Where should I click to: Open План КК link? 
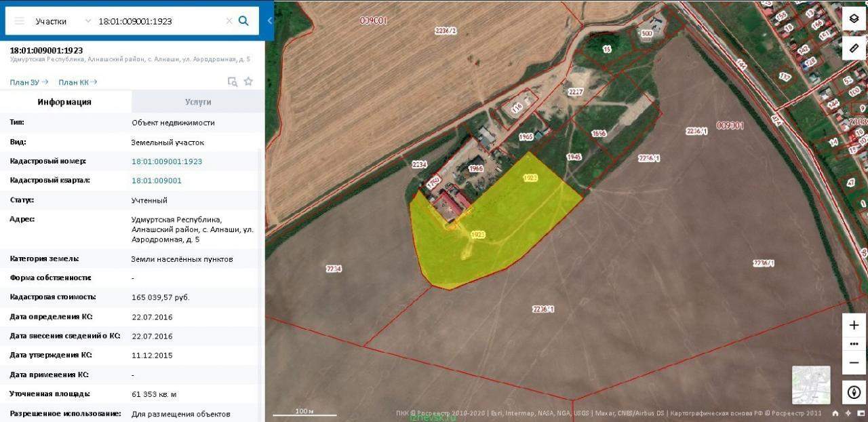(x=77, y=82)
